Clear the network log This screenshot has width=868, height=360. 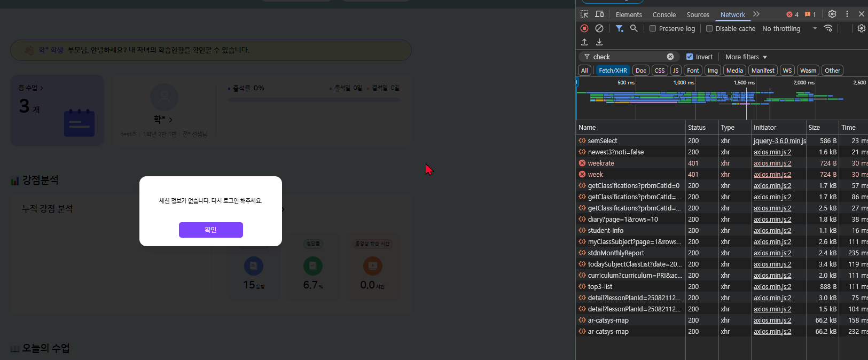coord(599,28)
